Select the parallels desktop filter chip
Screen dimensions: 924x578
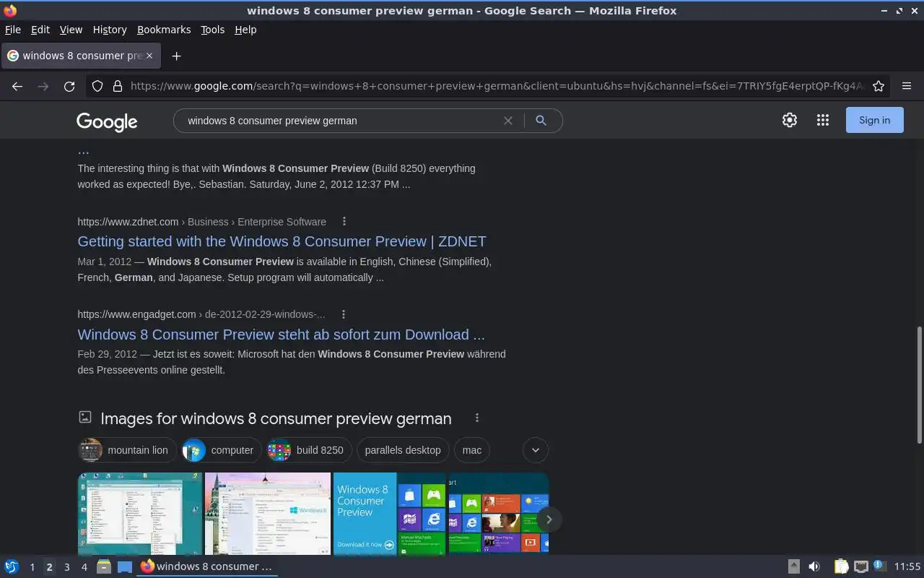403,450
